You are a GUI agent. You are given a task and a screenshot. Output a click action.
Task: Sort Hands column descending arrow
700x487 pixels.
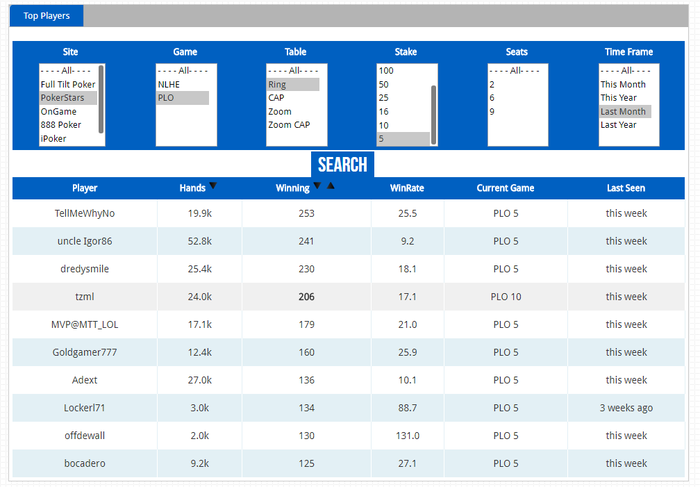click(213, 185)
